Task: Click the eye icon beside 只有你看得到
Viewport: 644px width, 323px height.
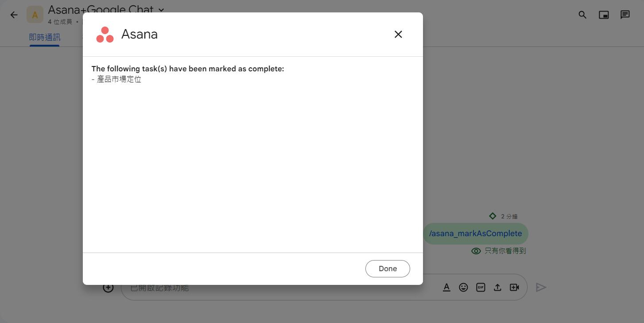Action: [x=476, y=251]
